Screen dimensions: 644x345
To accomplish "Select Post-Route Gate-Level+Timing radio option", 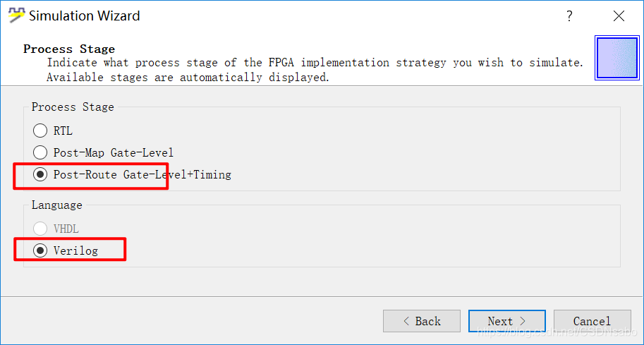I will click(40, 174).
